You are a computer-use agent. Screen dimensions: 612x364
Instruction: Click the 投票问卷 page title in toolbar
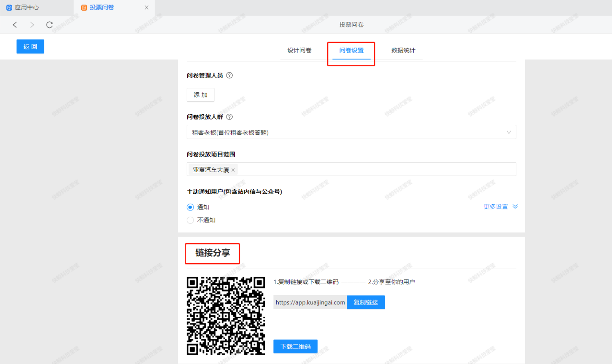pos(351,25)
